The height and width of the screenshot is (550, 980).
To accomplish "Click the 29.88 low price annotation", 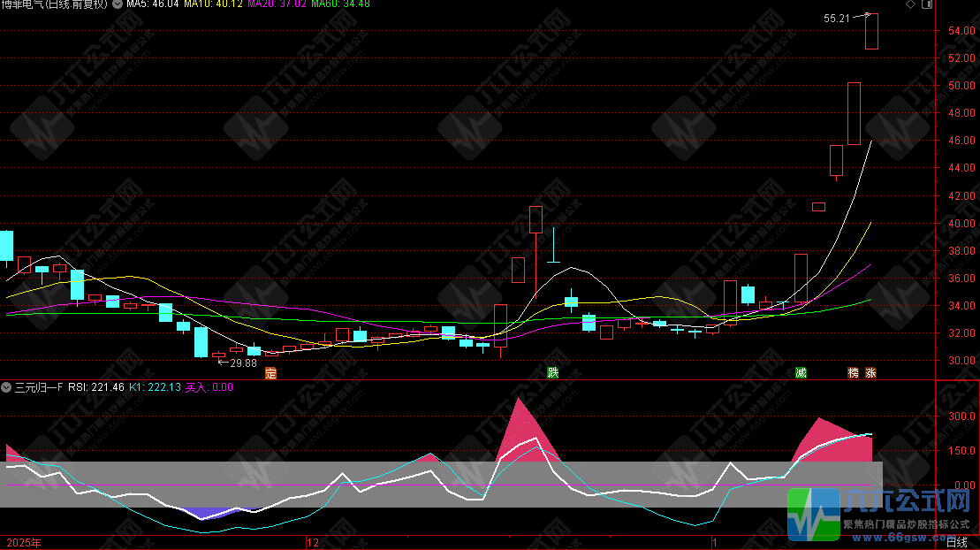I will pyautogui.click(x=243, y=363).
